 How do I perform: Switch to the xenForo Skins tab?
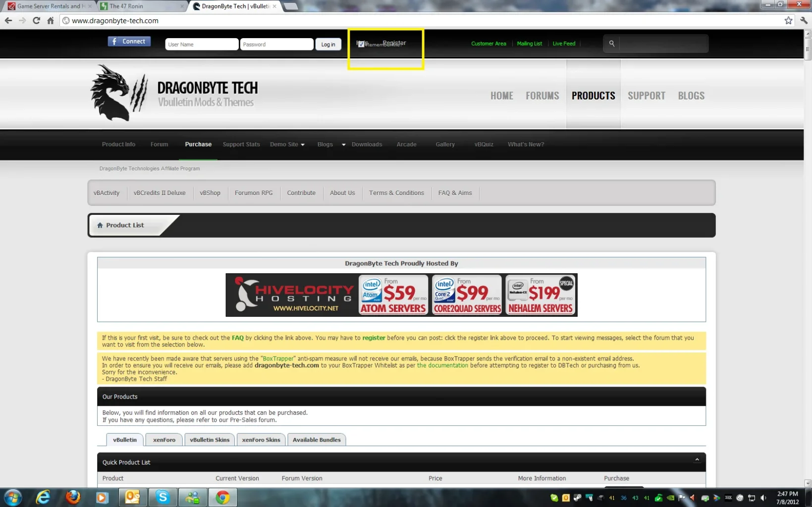pos(261,440)
